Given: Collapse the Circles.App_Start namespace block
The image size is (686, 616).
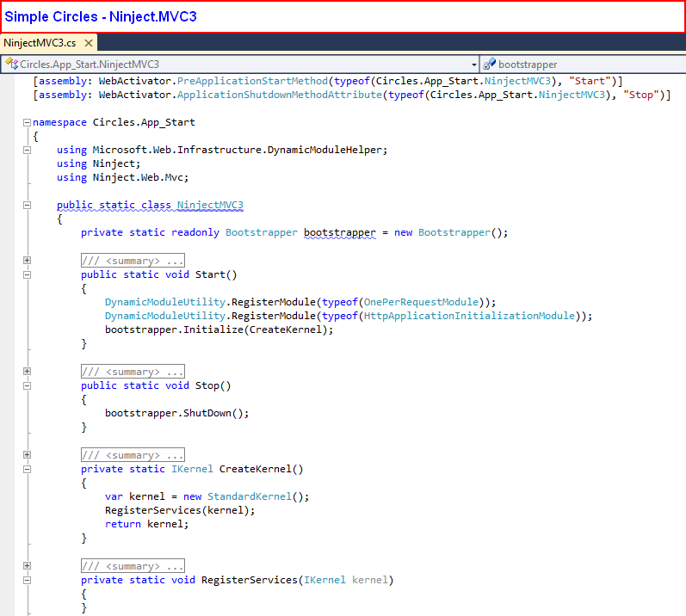Looking at the screenshot, I should point(28,122).
